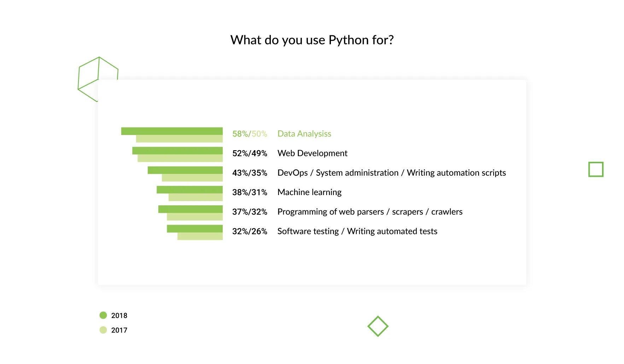Click the "What do you use Python for?" title
The width and height of the screenshot is (624, 364).
[312, 40]
